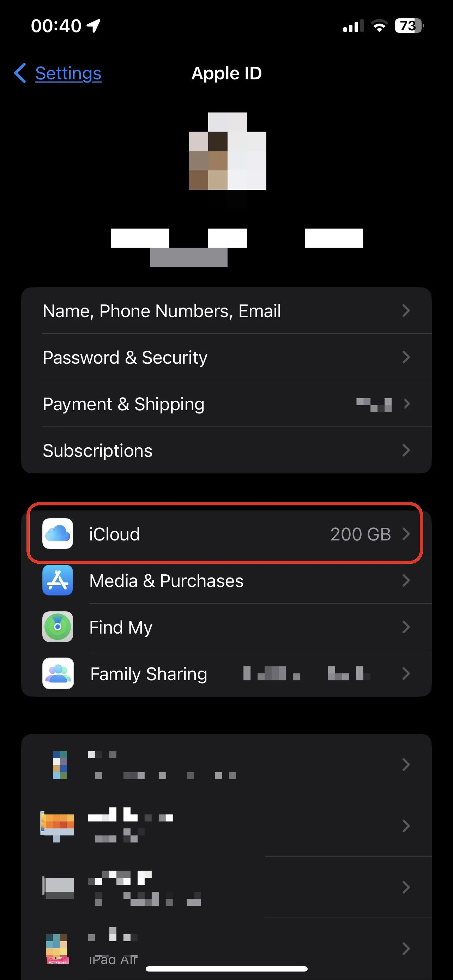
Task: Tap the iCloud cloud icon
Action: point(58,534)
